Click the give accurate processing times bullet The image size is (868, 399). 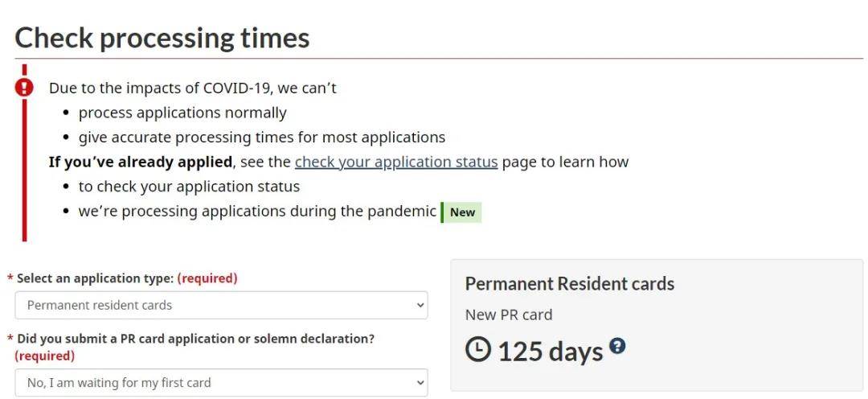(262, 138)
